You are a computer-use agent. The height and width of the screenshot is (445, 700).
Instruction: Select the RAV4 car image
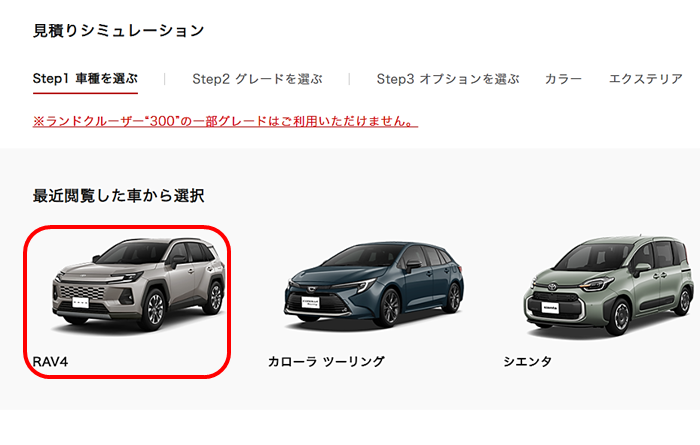coord(139,285)
